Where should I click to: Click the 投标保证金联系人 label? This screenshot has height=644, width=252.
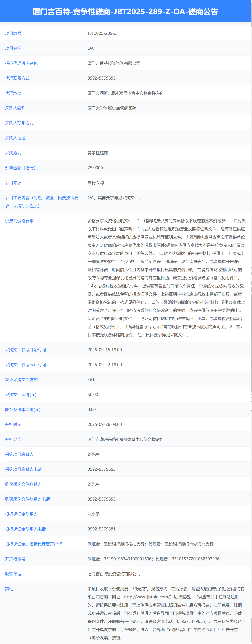tap(21, 514)
